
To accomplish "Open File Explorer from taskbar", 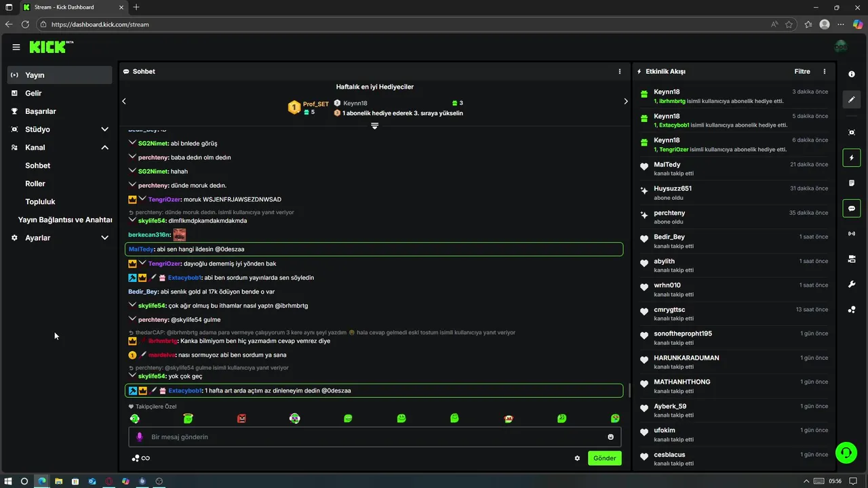I will (x=58, y=481).
